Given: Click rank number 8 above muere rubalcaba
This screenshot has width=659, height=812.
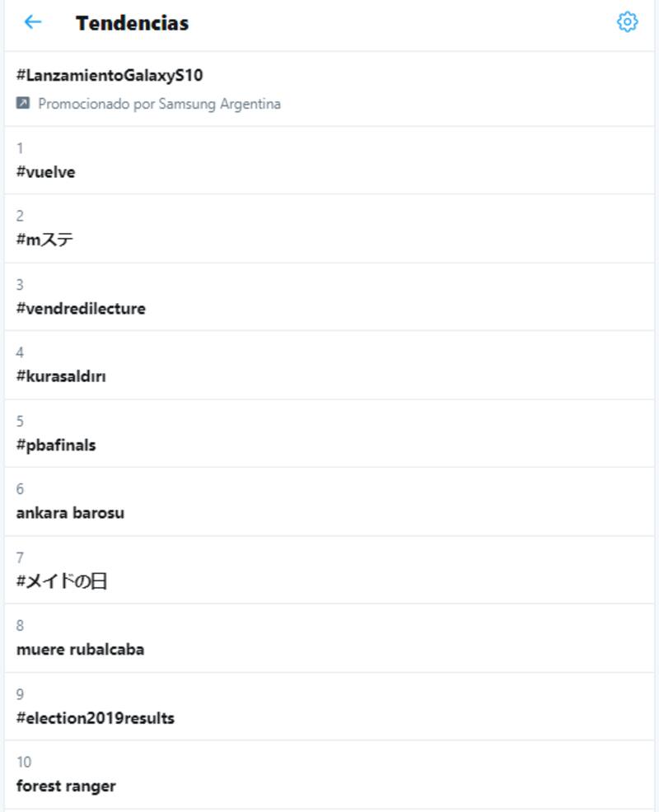Looking at the screenshot, I should (x=20, y=625).
